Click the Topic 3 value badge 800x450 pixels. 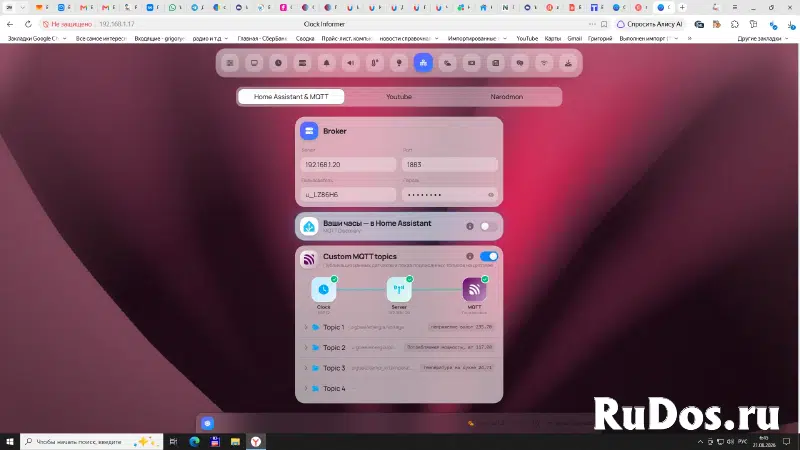457,367
